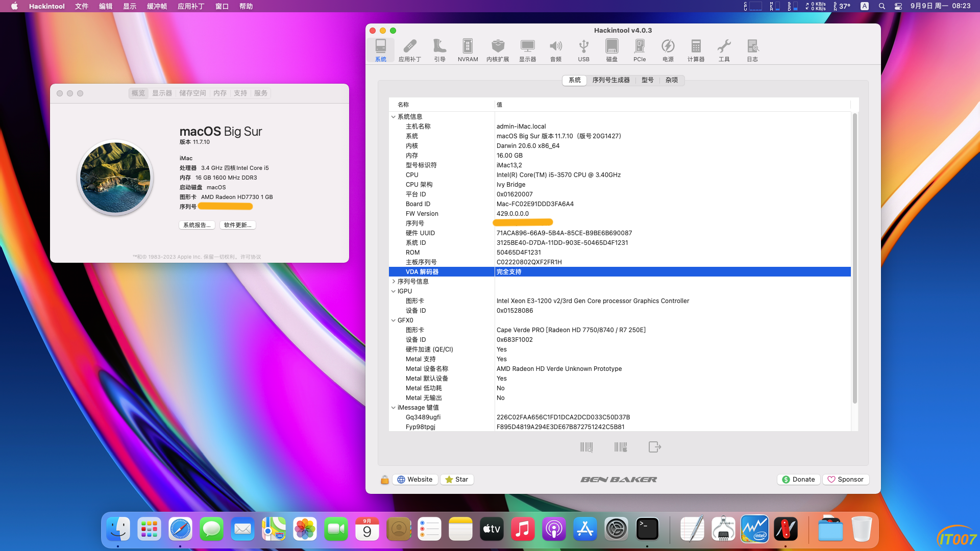Viewport: 980px width, 551px height.
Task: Open the USB toolbar section
Action: (583, 50)
